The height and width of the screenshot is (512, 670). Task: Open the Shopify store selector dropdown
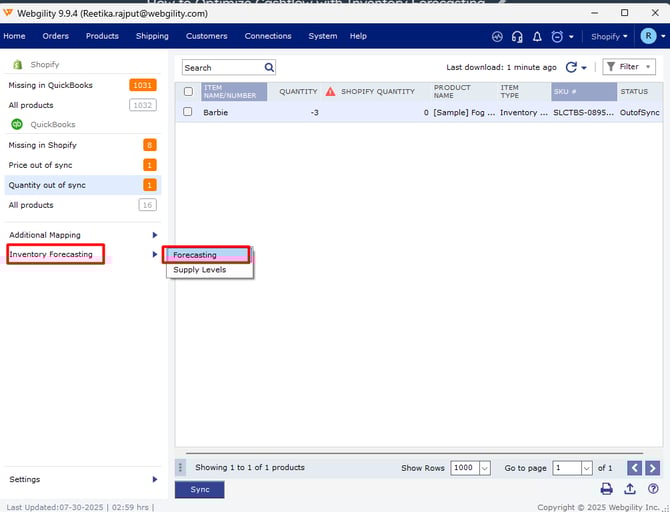click(x=609, y=37)
